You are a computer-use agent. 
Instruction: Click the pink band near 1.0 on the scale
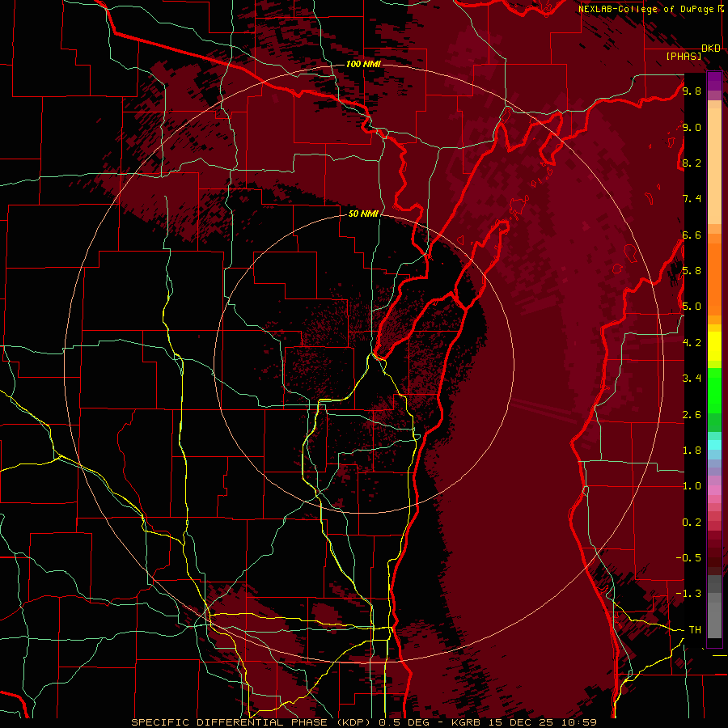(714, 490)
